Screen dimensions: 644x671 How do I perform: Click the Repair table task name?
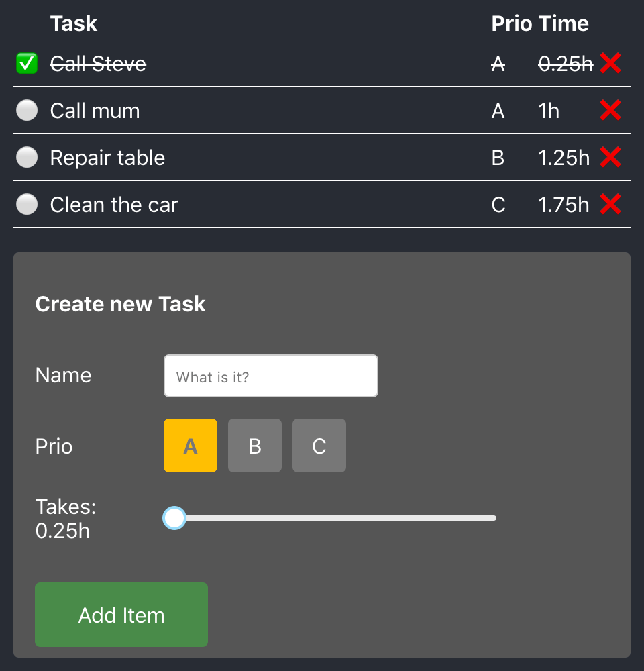[x=107, y=158]
